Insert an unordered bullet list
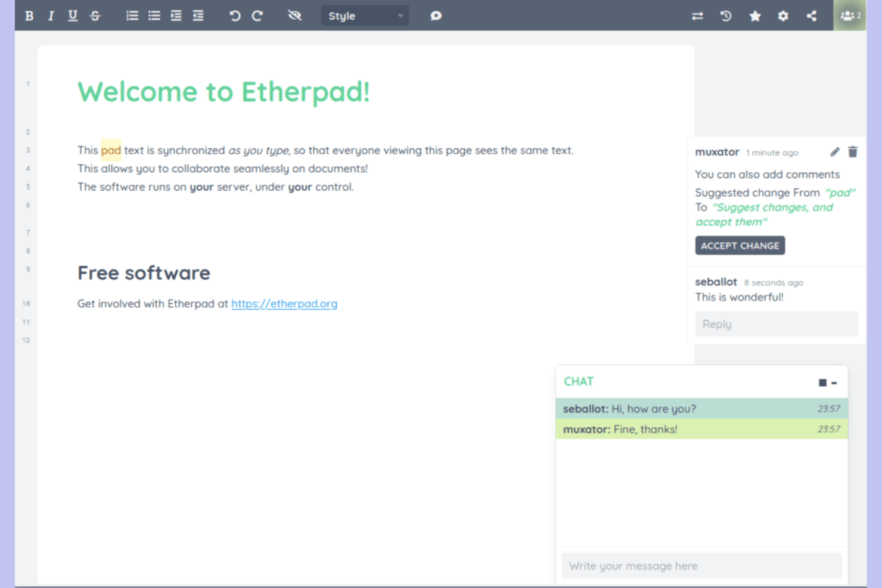Screen dimensions: 882x588 tap(154, 16)
